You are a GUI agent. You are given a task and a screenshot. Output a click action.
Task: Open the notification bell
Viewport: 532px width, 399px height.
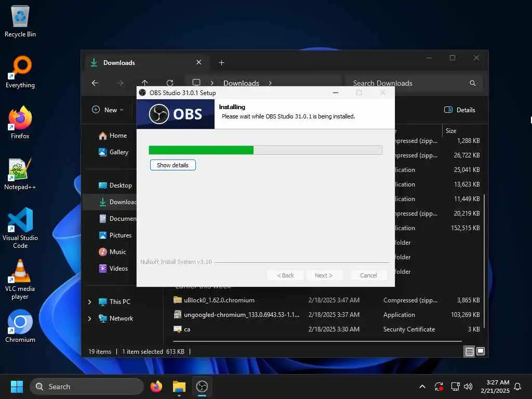pyautogui.click(x=517, y=387)
